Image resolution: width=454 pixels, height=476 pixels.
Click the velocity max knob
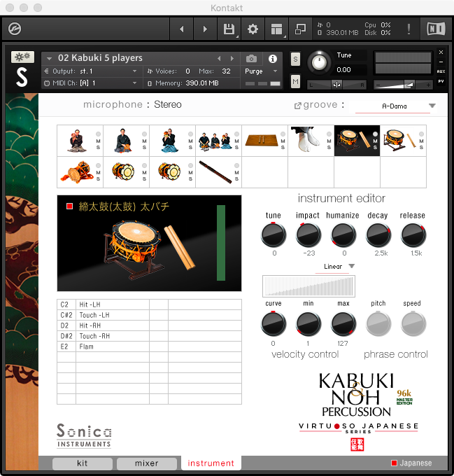343,324
